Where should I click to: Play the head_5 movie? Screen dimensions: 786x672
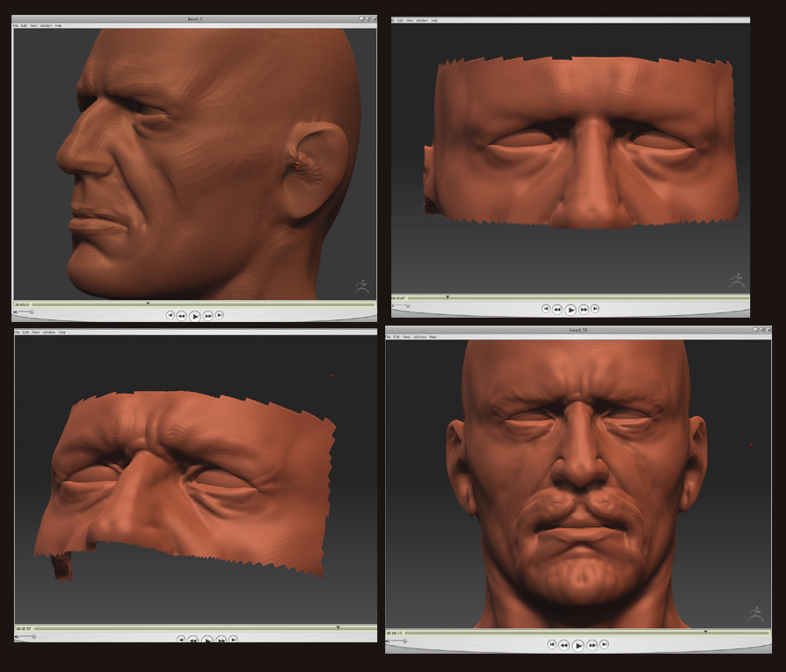[x=195, y=316]
